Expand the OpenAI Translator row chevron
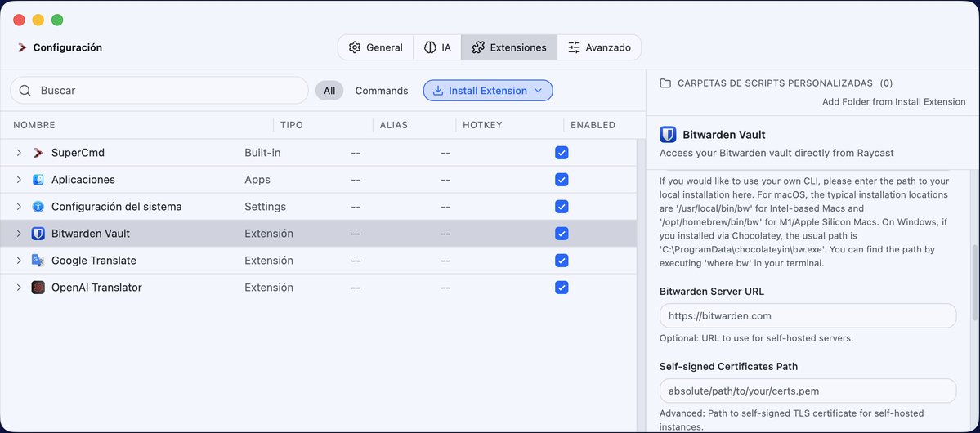The image size is (980, 433). 19,288
